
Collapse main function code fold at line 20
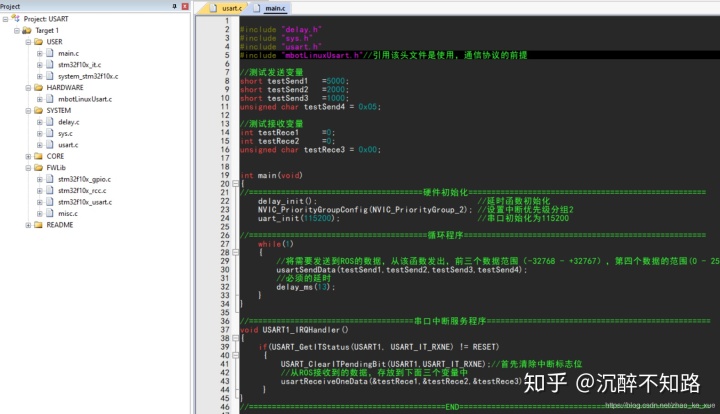[235, 184]
